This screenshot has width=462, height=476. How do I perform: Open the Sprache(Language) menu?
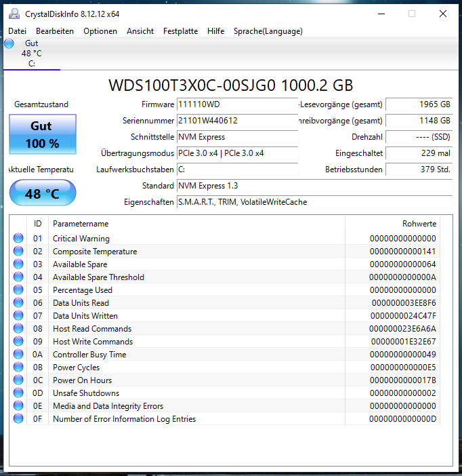click(x=268, y=31)
